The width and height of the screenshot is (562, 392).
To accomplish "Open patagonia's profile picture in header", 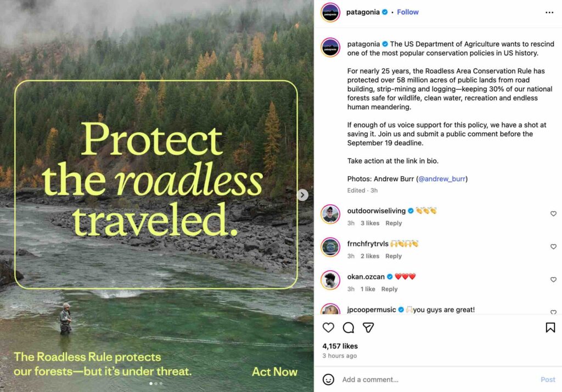I will click(330, 12).
